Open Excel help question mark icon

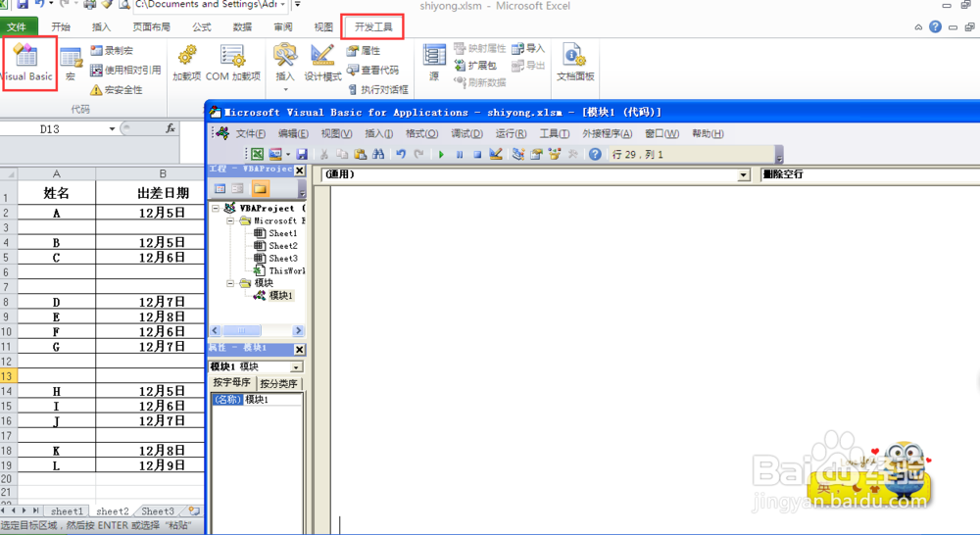(x=935, y=26)
